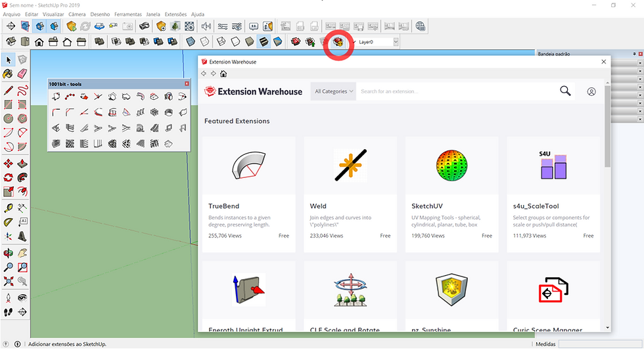
Task: Select the Offset tool
Action: point(22,192)
